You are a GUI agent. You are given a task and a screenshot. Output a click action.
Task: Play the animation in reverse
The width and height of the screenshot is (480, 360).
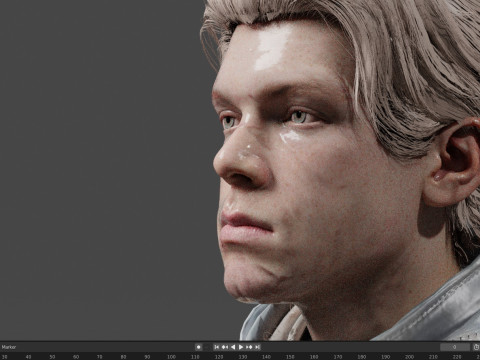(x=233, y=347)
